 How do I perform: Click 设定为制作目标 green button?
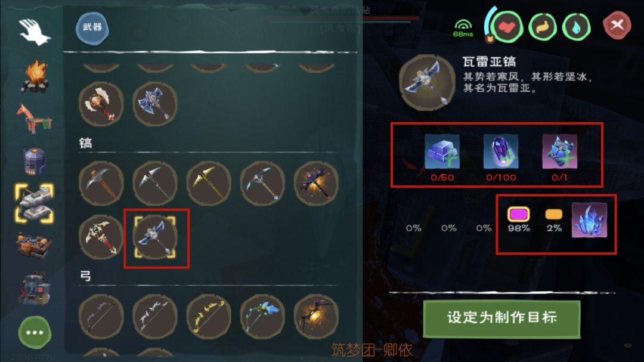502,318
